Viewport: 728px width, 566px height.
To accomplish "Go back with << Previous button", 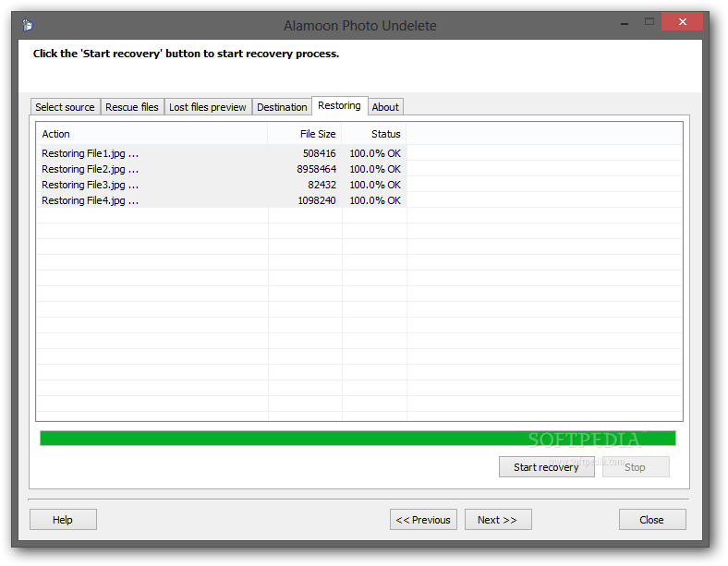I will [x=423, y=520].
